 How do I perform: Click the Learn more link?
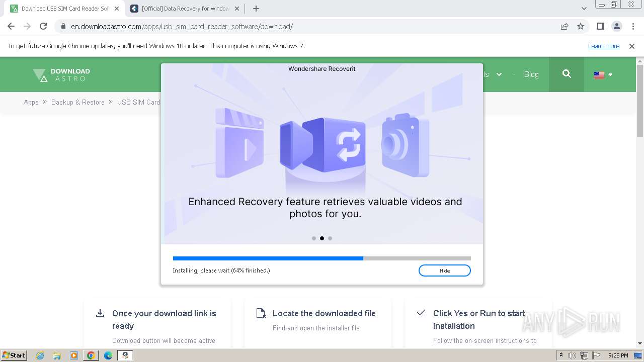[604, 46]
